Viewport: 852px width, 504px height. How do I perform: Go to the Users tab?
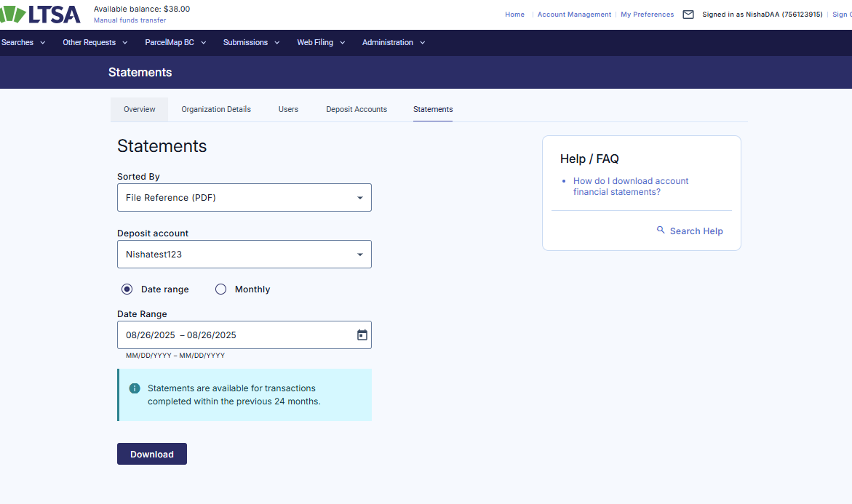pos(288,110)
